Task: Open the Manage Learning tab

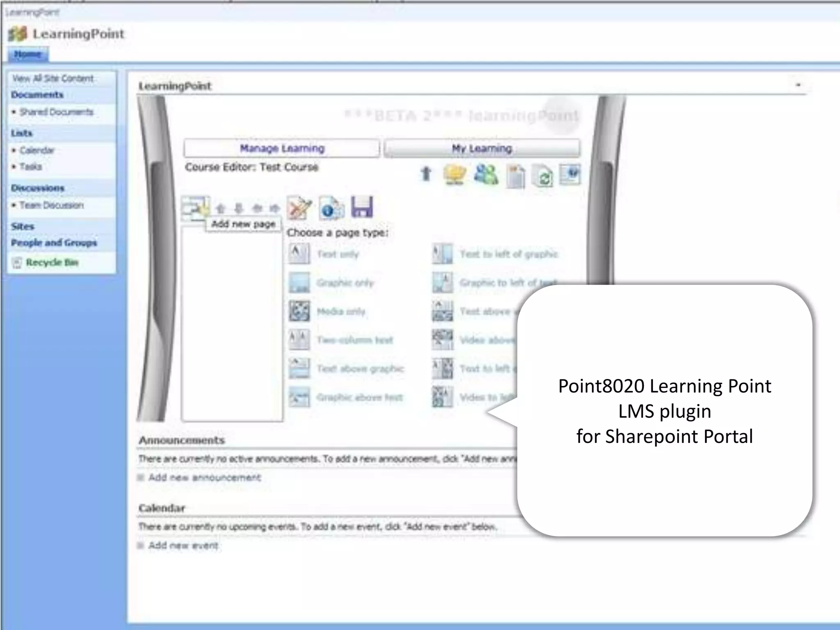Action: [x=282, y=148]
